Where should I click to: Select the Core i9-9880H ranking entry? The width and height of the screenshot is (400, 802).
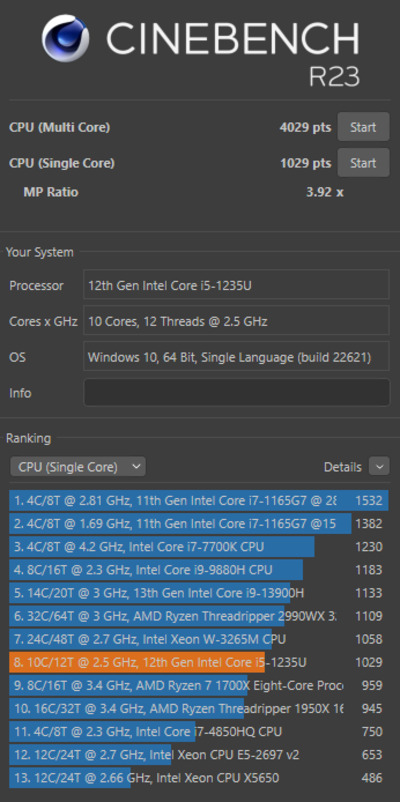point(199,570)
